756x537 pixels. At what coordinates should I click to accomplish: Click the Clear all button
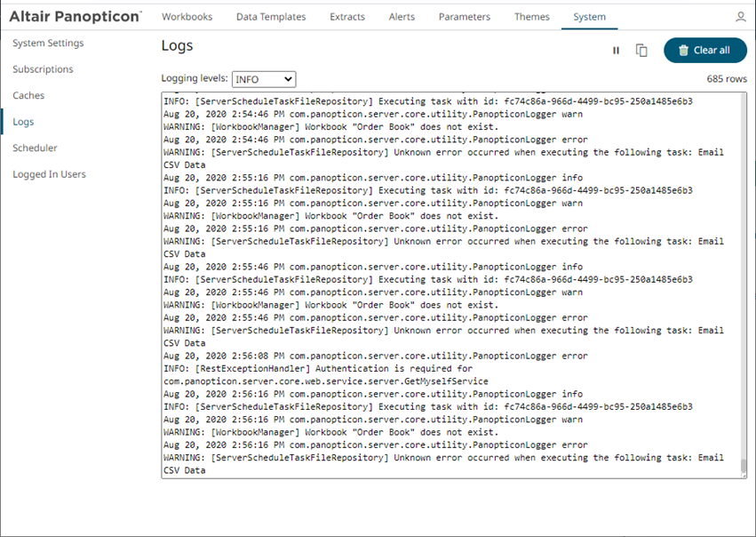(704, 51)
